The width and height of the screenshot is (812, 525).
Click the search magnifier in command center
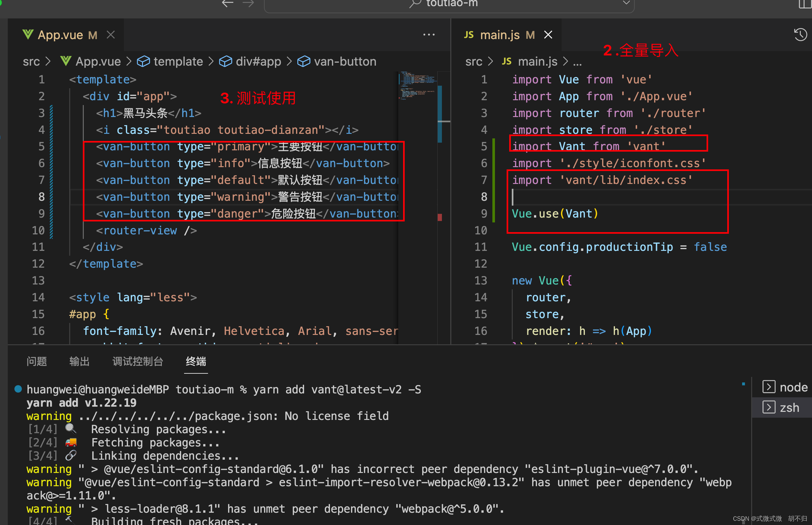[415, 4]
